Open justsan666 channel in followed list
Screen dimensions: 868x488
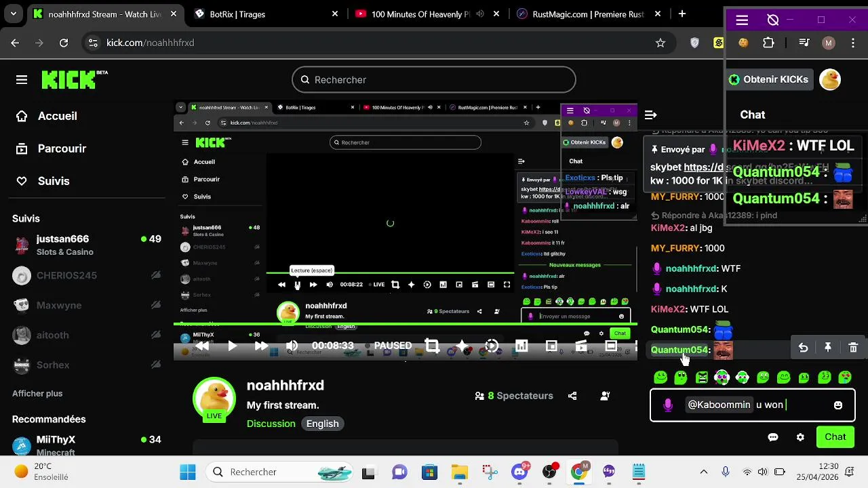[87, 245]
